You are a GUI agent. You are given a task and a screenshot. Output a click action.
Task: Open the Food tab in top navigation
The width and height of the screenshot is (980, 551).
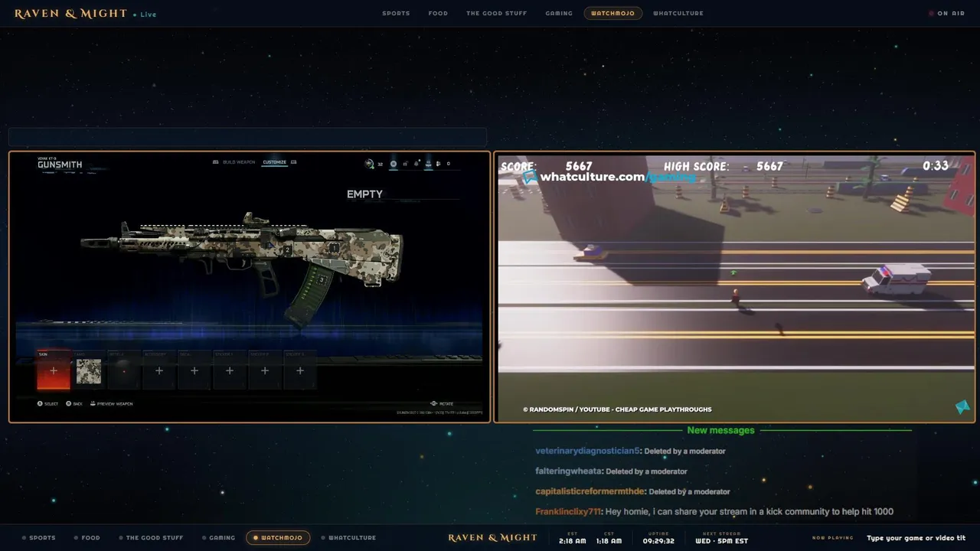[438, 13]
